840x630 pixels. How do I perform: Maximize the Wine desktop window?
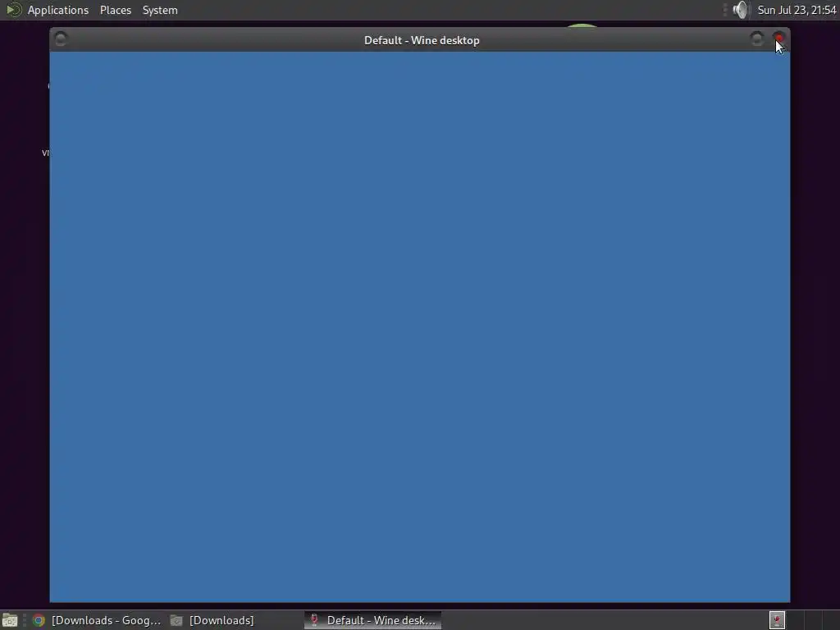tap(756, 39)
